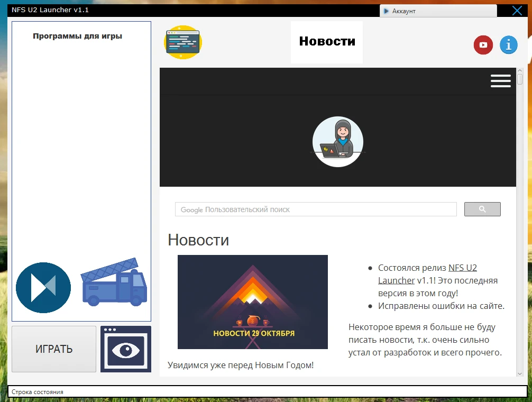Expand the Аккаунт account panel
Viewport: 532px width, 402px height.
[x=438, y=11]
